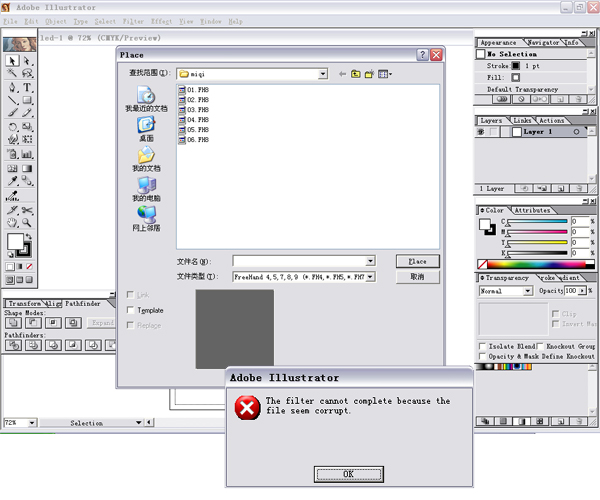Select the Paintbrush tool
This screenshot has height=500, width=600.
(12, 112)
